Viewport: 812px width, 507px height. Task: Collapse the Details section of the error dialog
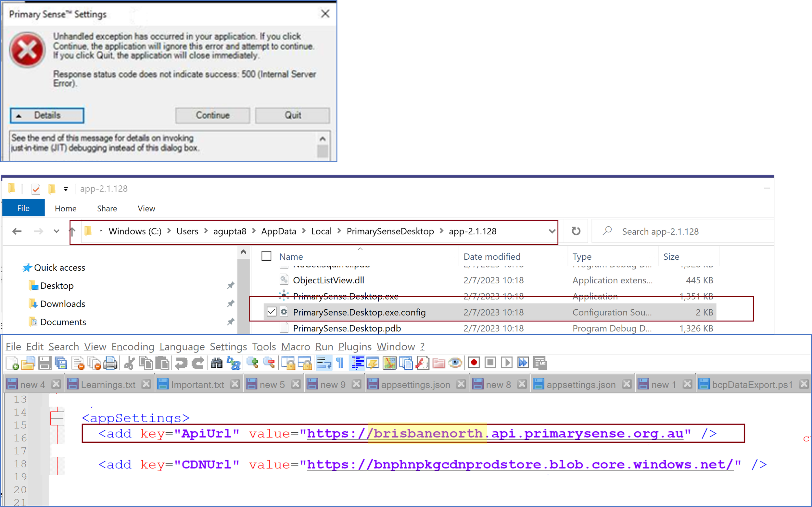[47, 116]
